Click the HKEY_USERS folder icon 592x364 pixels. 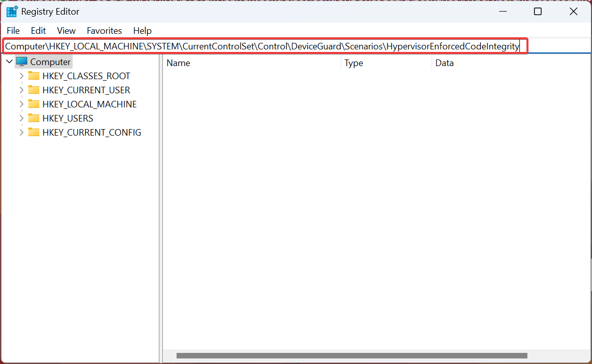tap(34, 118)
